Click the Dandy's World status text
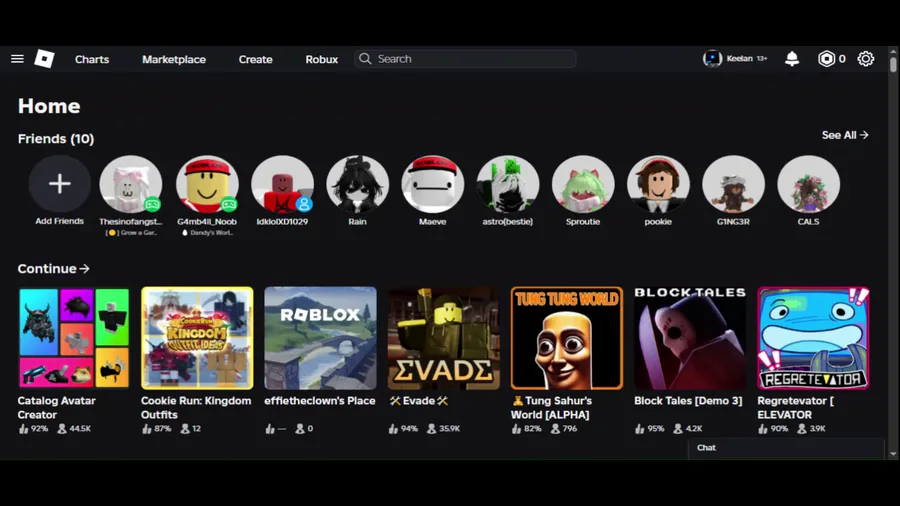This screenshot has height=506, width=900. 207,232
